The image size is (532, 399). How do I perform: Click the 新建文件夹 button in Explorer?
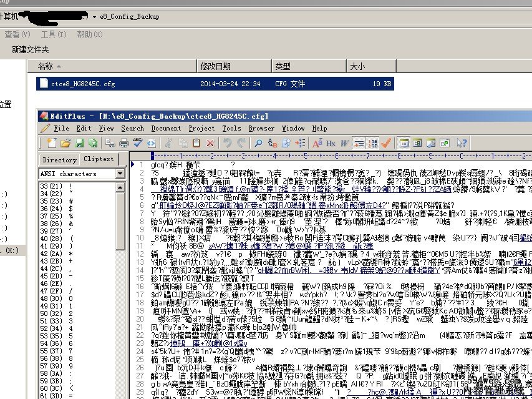tap(30, 49)
